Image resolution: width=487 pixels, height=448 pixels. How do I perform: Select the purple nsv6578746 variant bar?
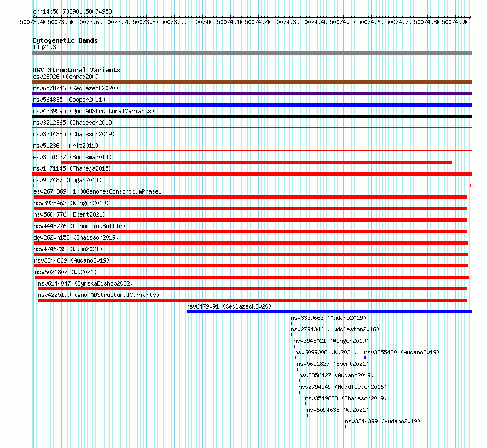252,94
